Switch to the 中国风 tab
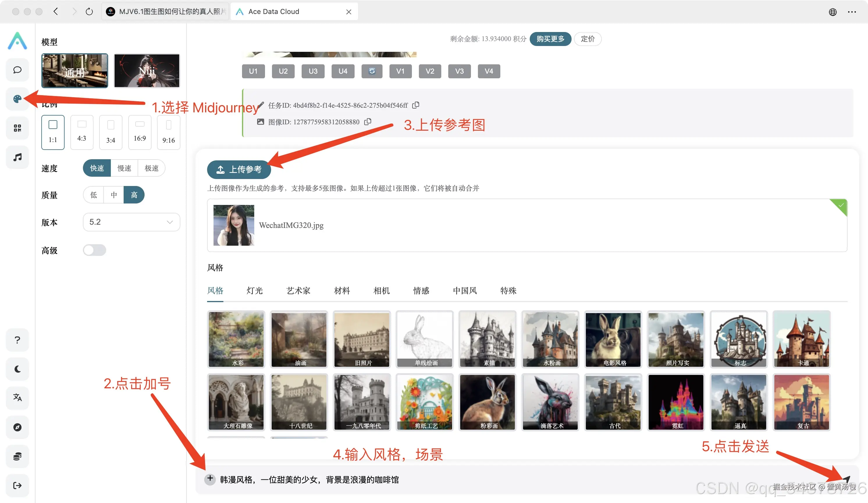Image resolution: width=868 pixels, height=503 pixels. (465, 291)
